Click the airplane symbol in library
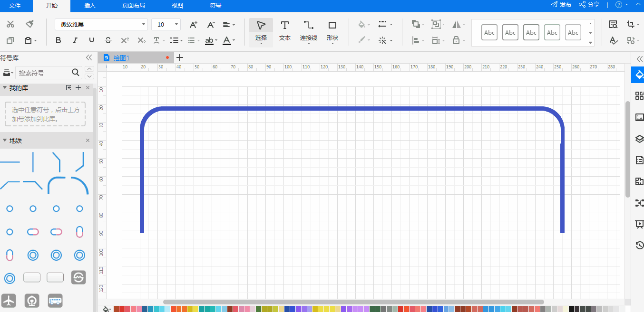This screenshot has width=644, height=312. click(9, 301)
